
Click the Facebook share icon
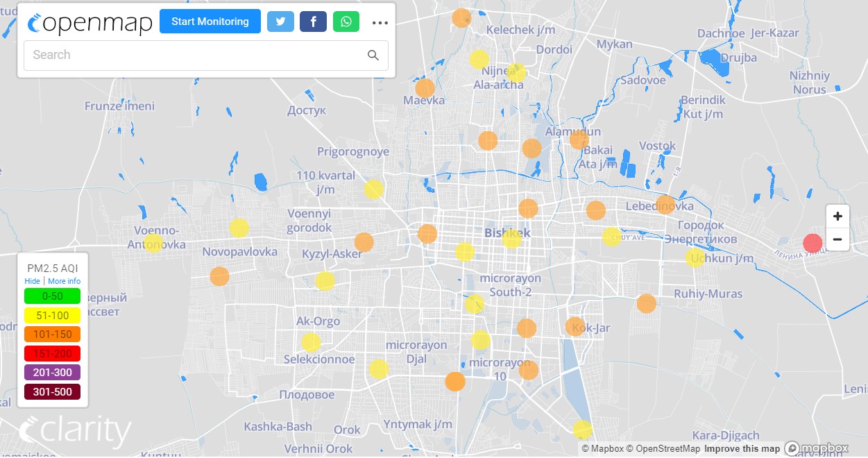coord(313,22)
